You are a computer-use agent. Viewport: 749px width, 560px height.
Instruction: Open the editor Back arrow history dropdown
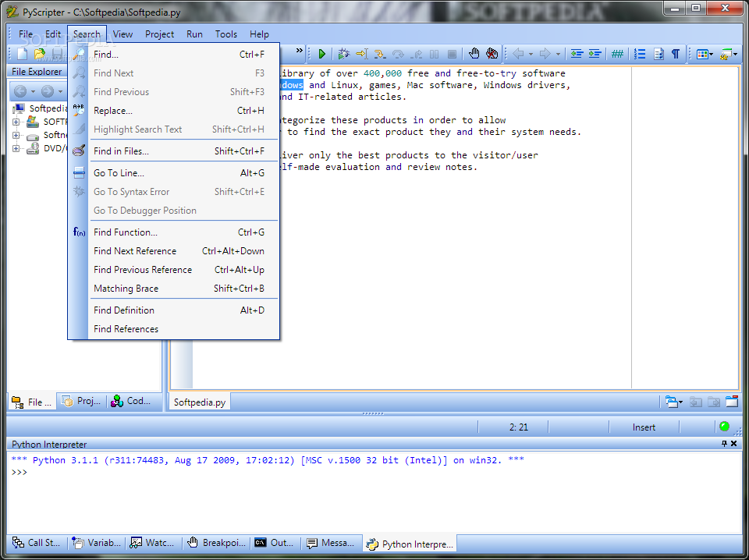(531, 54)
